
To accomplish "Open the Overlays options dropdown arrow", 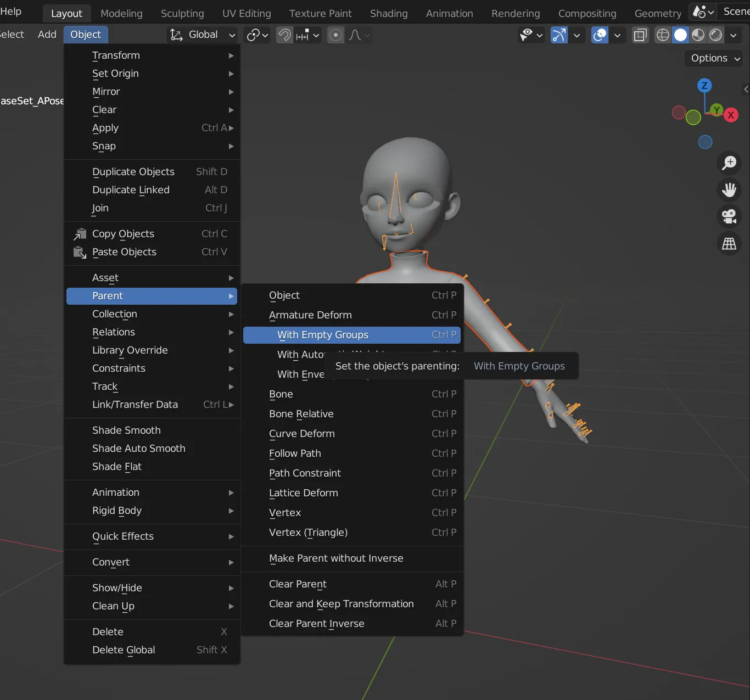I will click(617, 35).
